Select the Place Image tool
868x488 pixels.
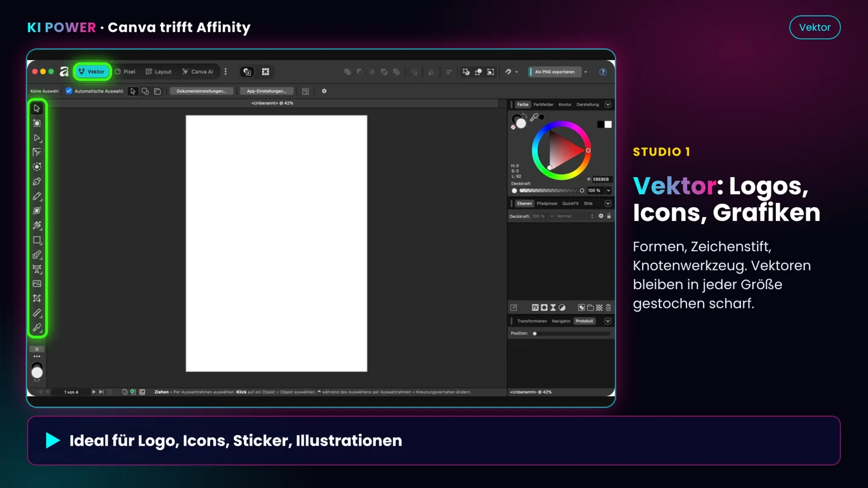point(37,284)
